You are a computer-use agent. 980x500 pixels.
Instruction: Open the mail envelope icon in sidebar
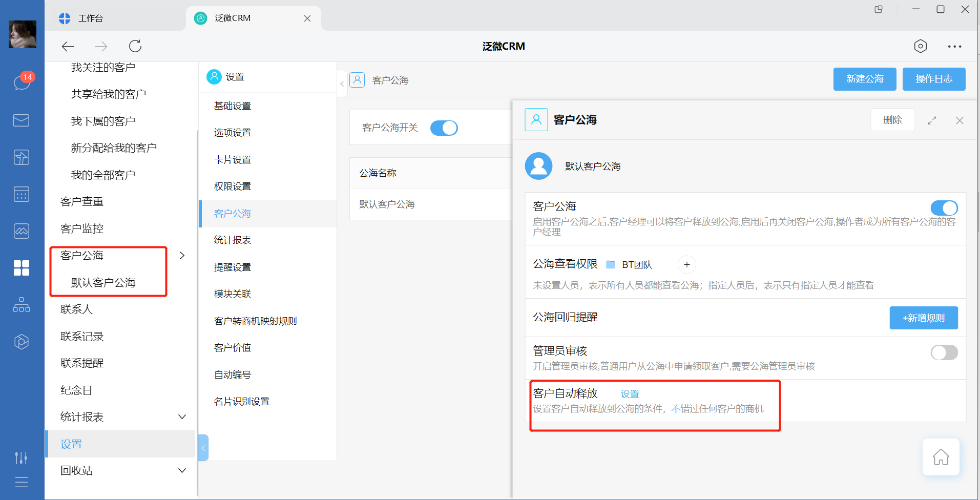point(21,120)
